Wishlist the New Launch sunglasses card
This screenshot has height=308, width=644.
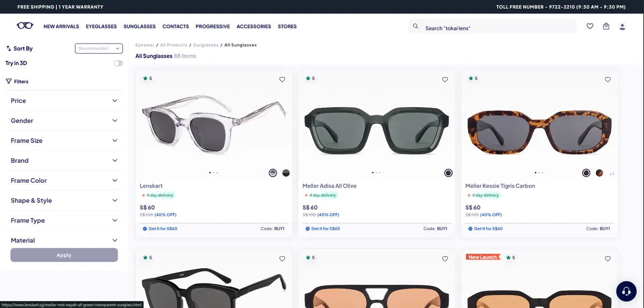click(x=608, y=259)
